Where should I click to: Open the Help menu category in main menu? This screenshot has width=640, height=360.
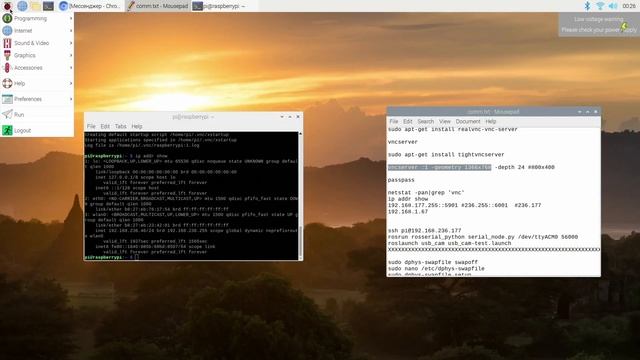(37, 83)
